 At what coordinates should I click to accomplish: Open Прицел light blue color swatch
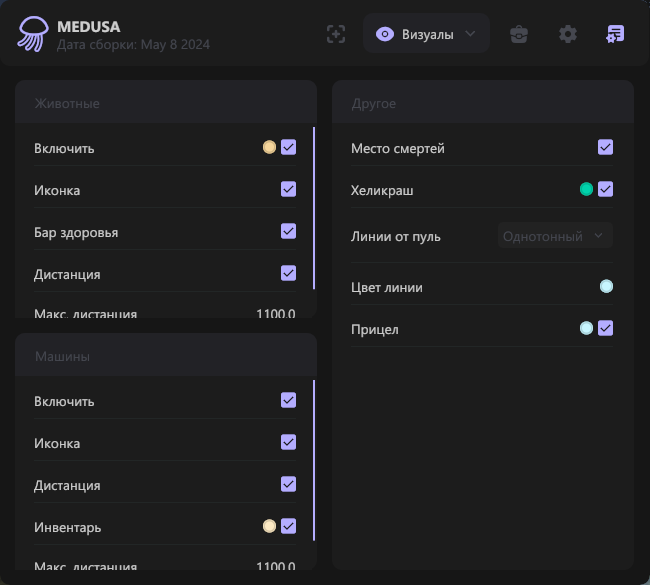586,328
